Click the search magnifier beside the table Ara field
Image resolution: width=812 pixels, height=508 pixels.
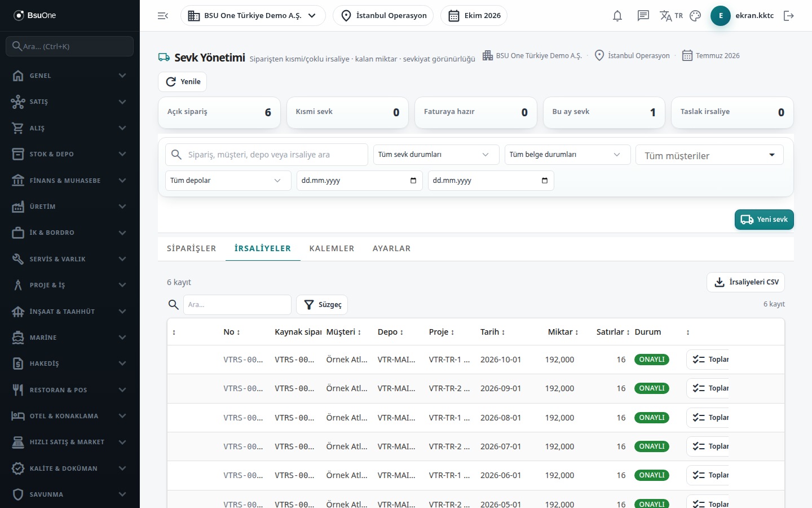[x=174, y=305]
